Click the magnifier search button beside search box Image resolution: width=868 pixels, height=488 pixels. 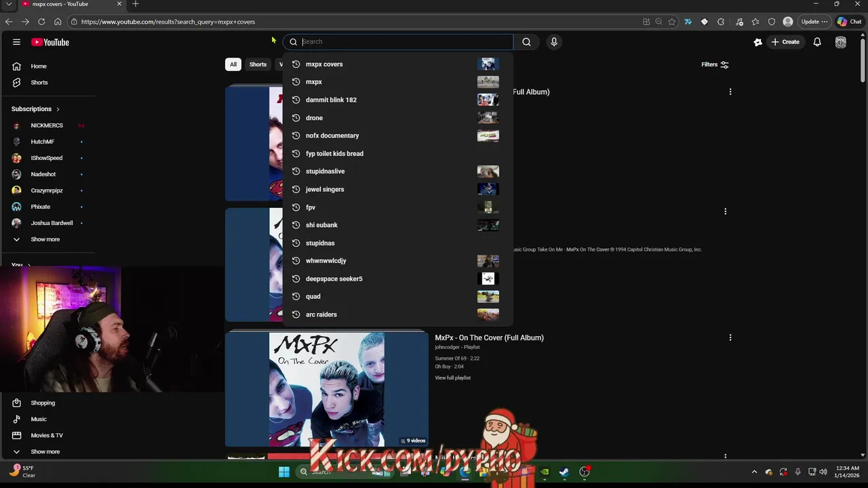(526, 42)
